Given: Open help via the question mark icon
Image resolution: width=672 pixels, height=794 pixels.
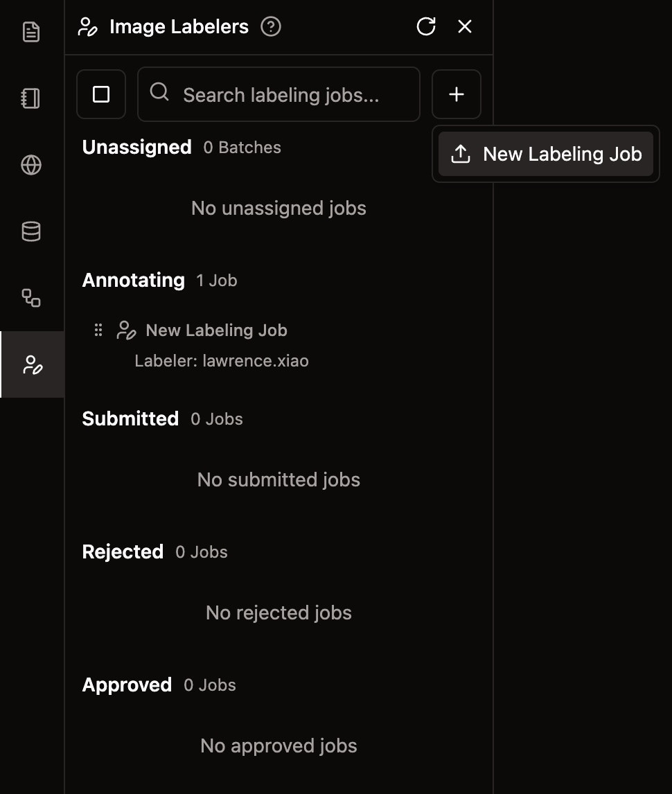Looking at the screenshot, I should click(x=272, y=26).
